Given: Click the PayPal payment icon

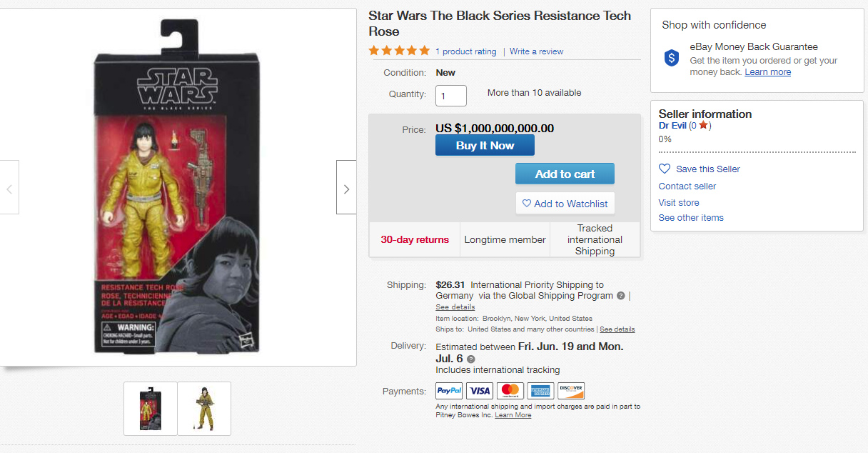Looking at the screenshot, I should 449,391.
